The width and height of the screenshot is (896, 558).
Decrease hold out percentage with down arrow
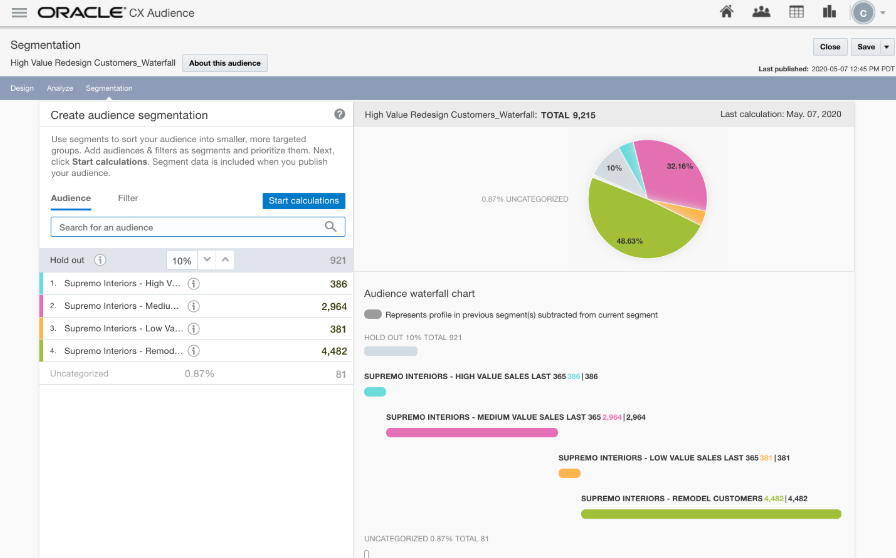207,260
